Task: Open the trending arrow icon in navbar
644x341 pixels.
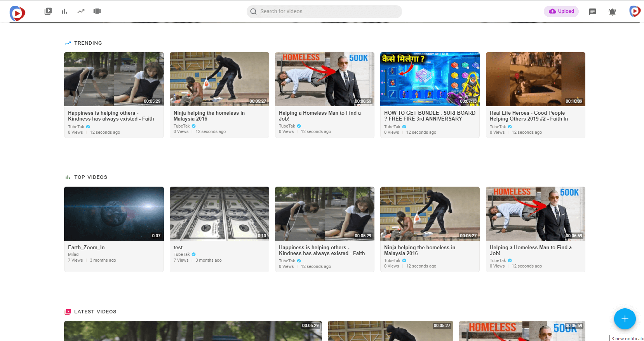Action: pyautogui.click(x=81, y=11)
